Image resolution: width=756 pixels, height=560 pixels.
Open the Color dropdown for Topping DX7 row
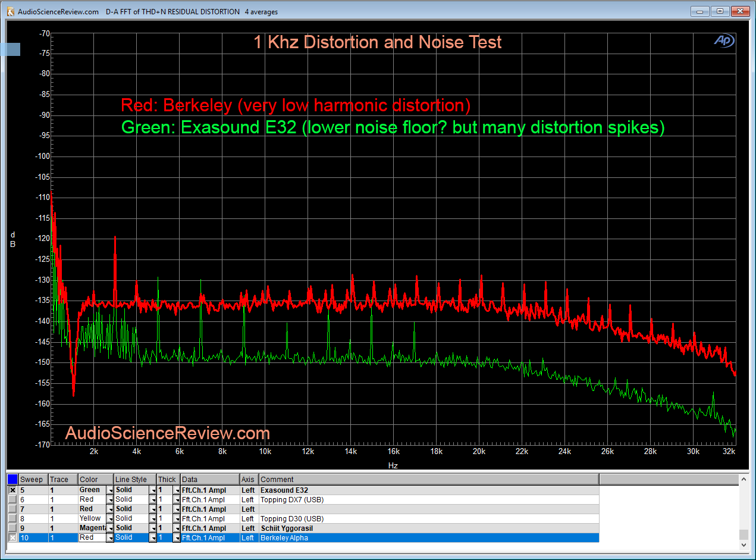tap(110, 499)
